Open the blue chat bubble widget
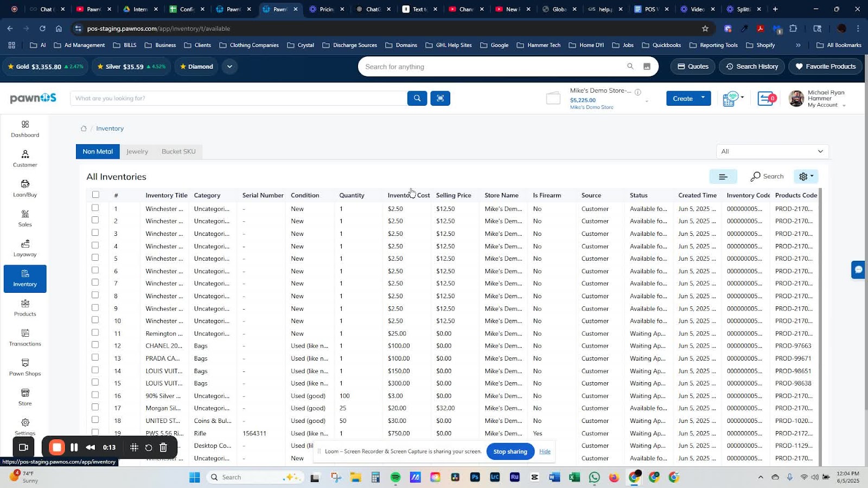 coord(858,269)
